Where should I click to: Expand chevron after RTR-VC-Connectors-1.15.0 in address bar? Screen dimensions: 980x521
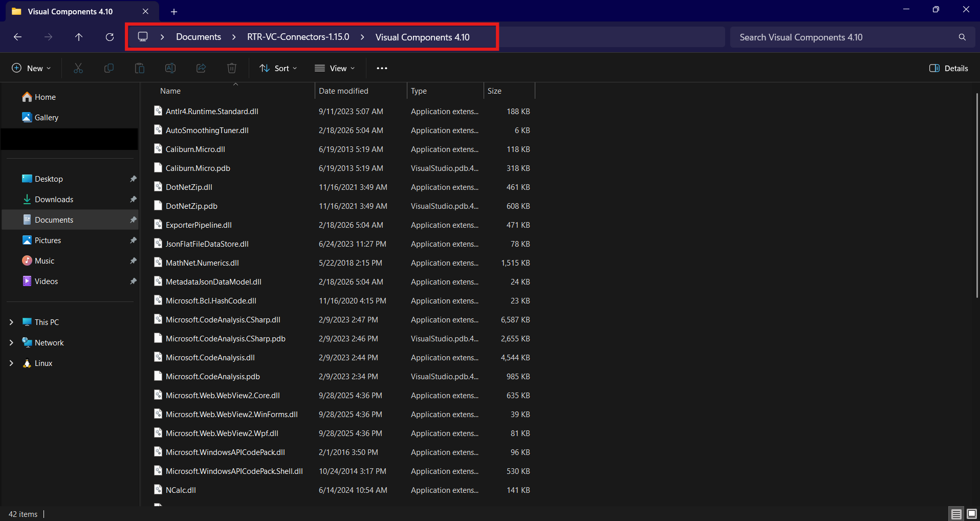click(362, 37)
